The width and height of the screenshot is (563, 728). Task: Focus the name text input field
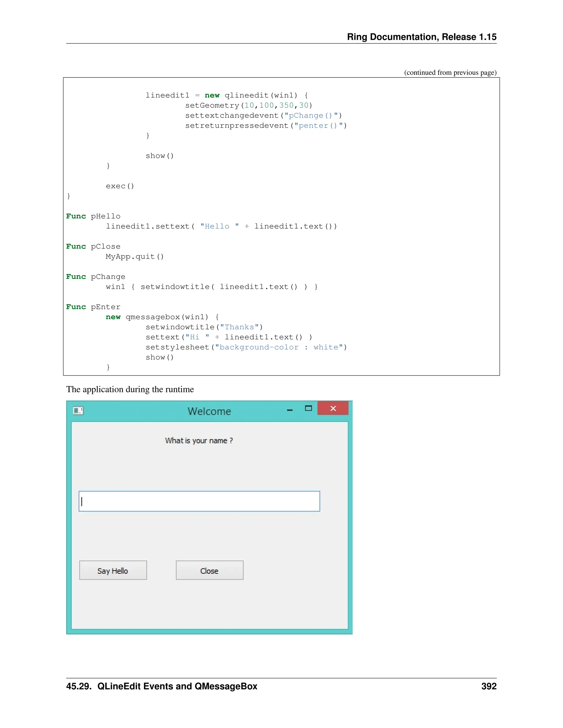tap(199, 501)
